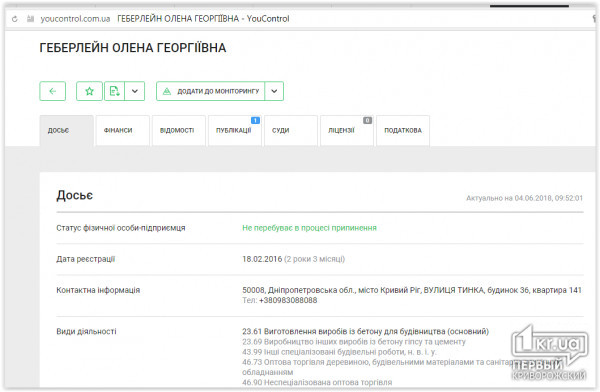Image resolution: width=600 pixels, height=392 pixels.
Task: Click site info icon beside youcontrol.com.ua
Action: pyautogui.click(x=31, y=19)
